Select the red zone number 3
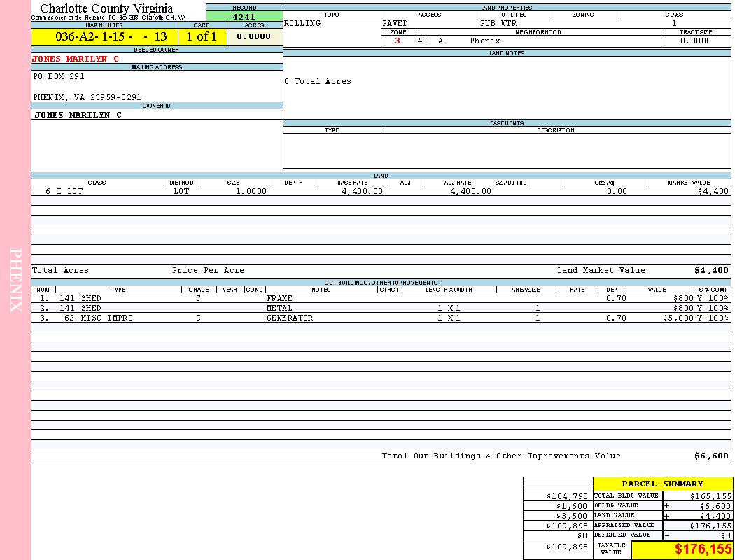The width and height of the screenshot is (735, 560). click(x=398, y=41)
